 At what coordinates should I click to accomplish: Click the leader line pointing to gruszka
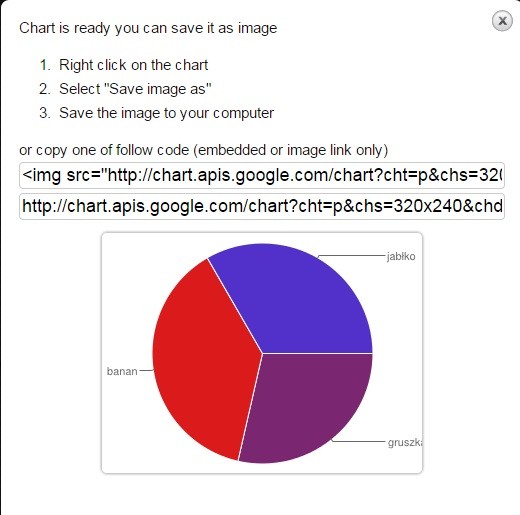(358, 441)
